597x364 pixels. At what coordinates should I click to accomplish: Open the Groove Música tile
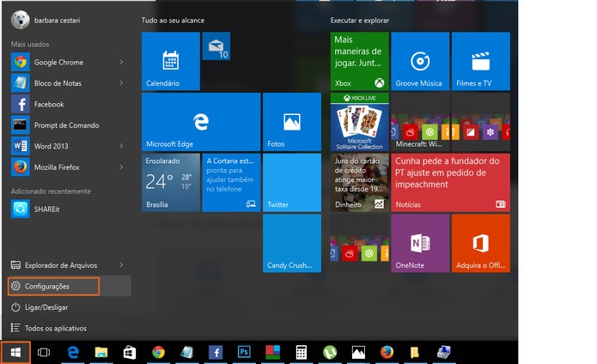pos(420,61)
